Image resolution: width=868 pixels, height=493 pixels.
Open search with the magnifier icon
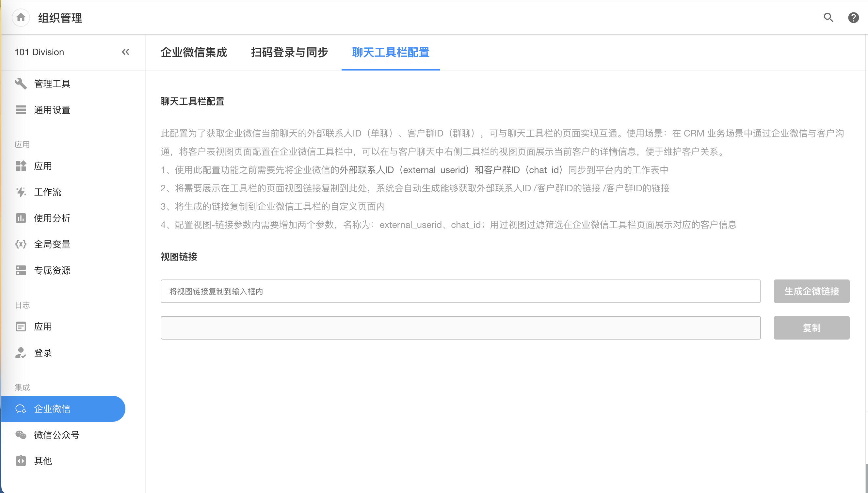click(828, 17)
